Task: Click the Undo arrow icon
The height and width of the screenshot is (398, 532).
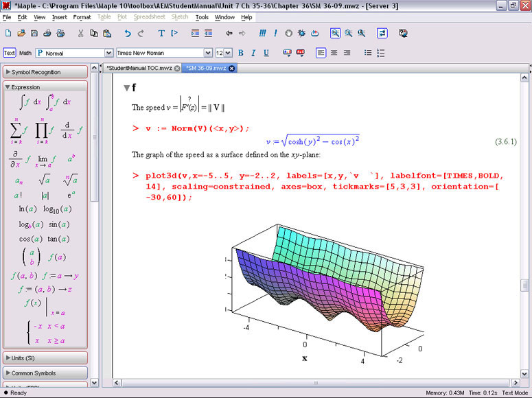Action: [128, 33]
